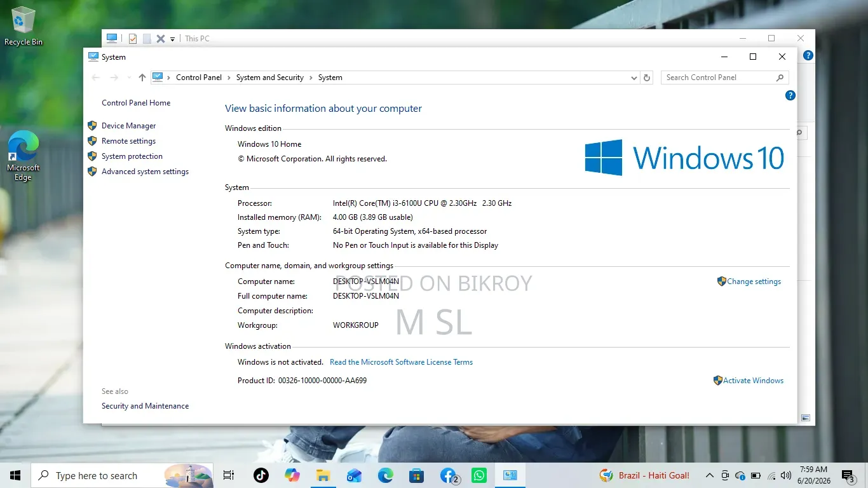Click Change settings for computer name

tap(754, 281)
